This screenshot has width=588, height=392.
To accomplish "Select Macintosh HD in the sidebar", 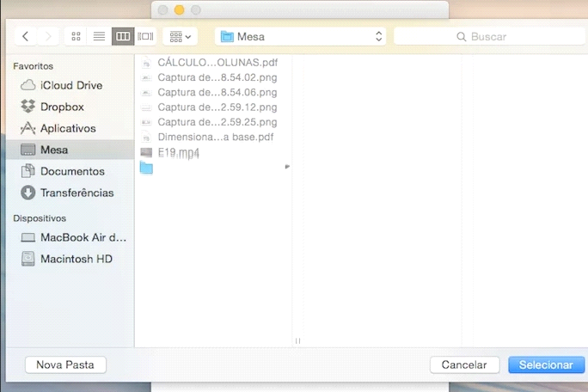I will click(70, 259).
